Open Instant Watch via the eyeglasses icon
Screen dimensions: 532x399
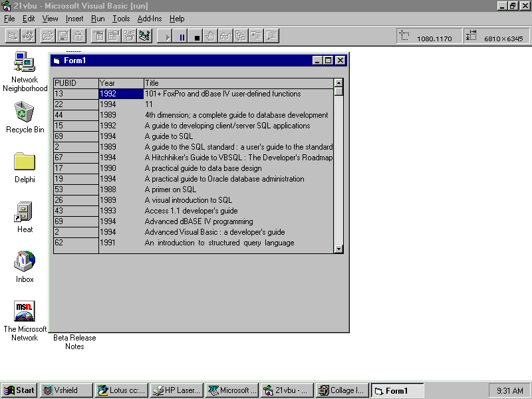[x=225, y=36]
